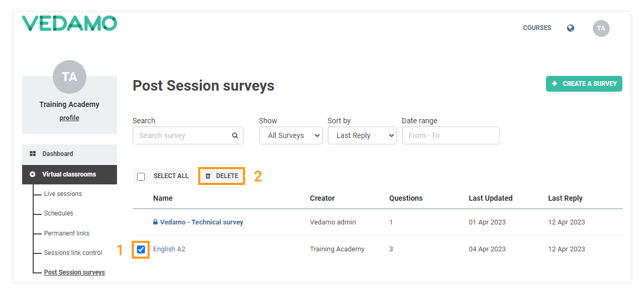The height and width of the screenshot is (294, 644).
Task: Open the Show All Surveys dropdown
Action: (x=291, y=135)
